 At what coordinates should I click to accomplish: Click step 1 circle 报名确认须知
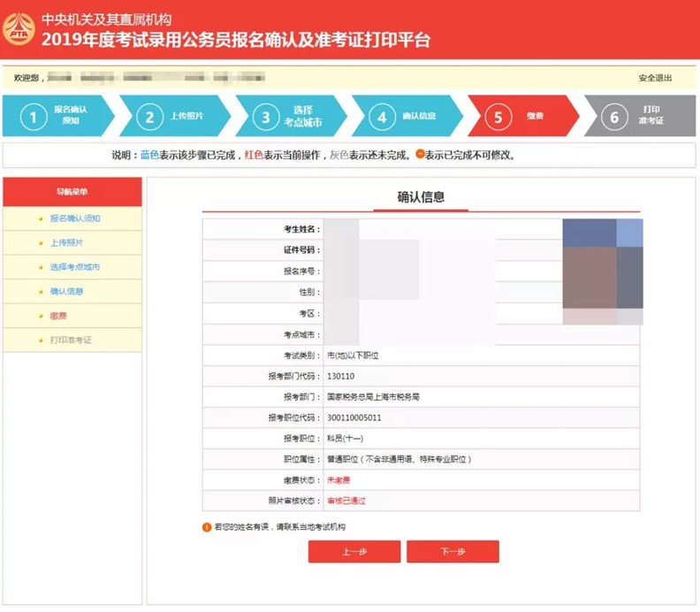[34, 117]
